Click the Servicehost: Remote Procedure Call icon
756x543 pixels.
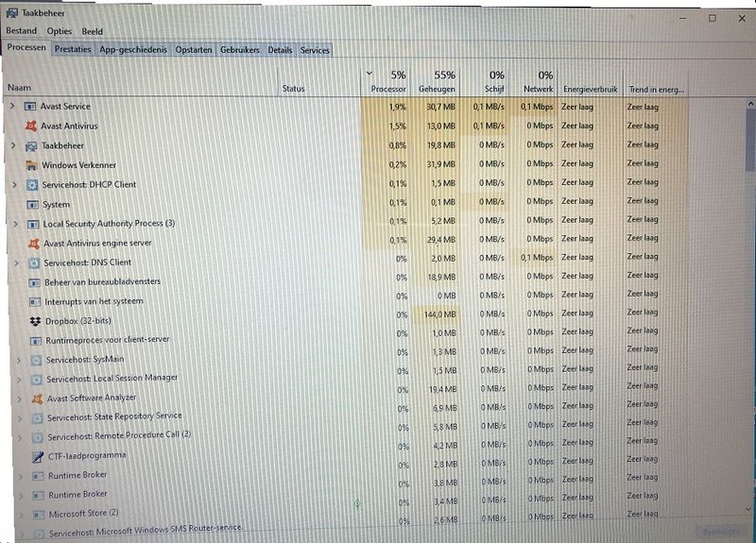pyautogui.click(x=38, y=437)
